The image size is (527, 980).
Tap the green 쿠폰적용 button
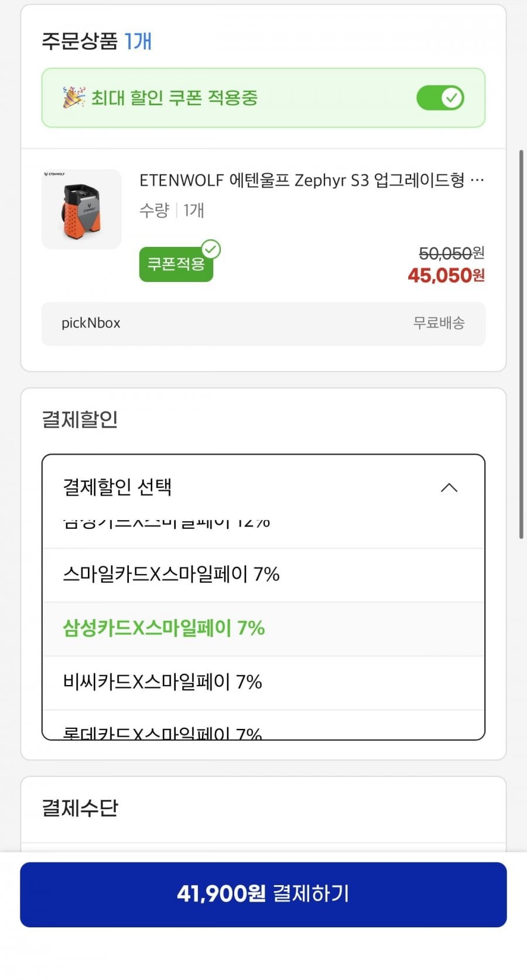click(176, 264)
